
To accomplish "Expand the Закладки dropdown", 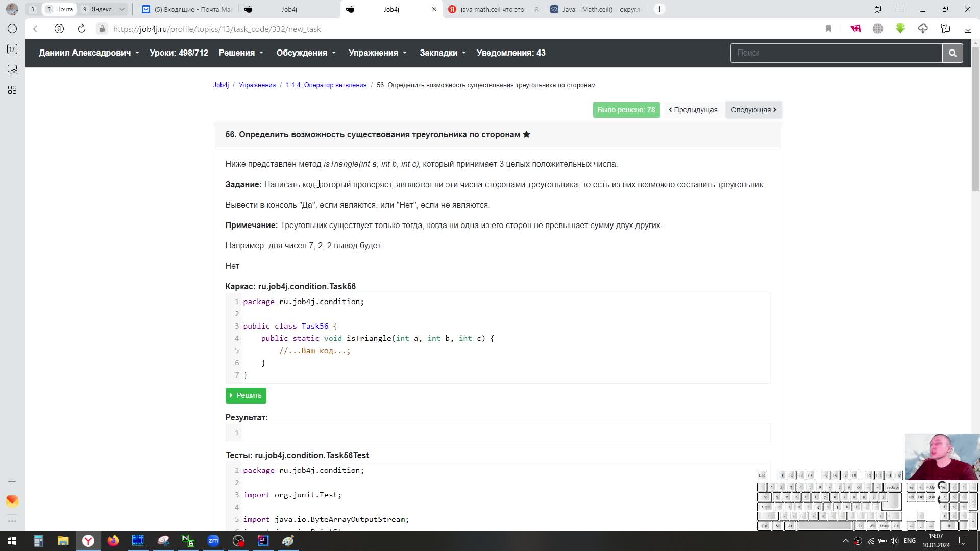I will pos(442,53).
